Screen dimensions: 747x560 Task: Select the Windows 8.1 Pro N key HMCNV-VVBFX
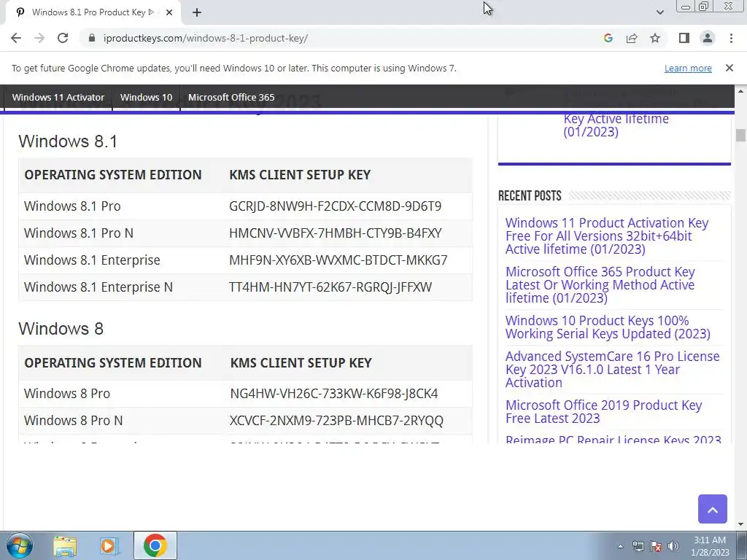point(336,233)
